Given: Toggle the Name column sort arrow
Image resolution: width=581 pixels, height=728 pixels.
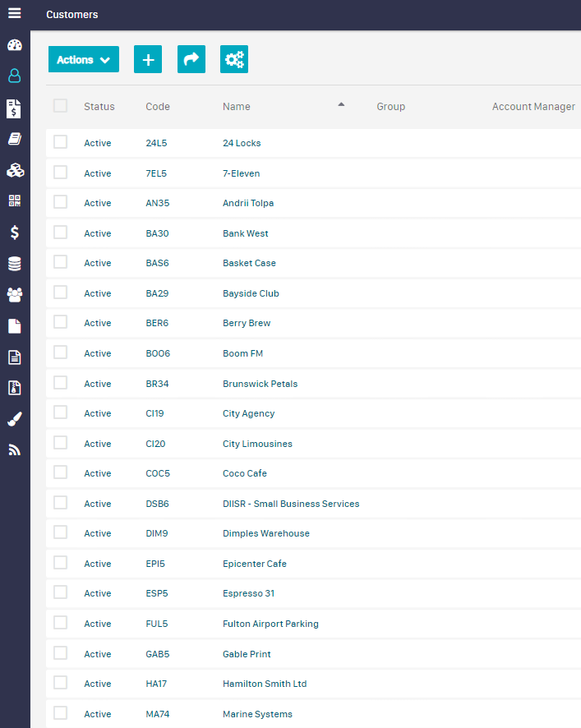Looking at the screenshot, I should [341, 104].
